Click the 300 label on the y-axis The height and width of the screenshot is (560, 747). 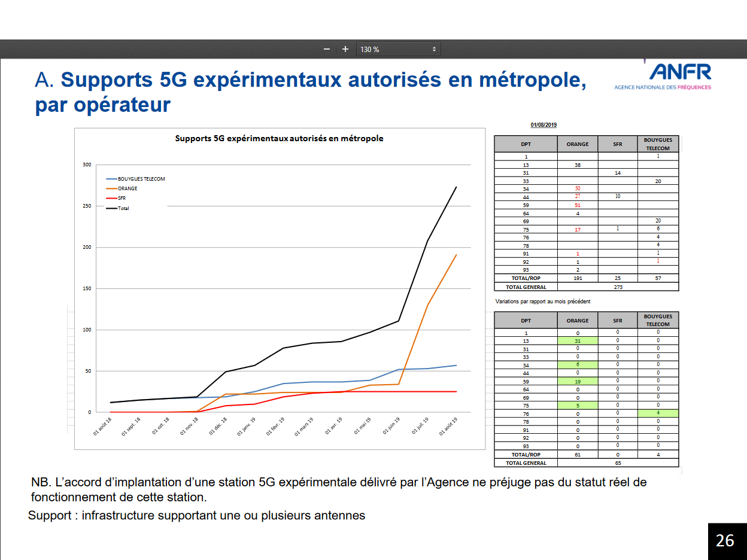pyautogui.click(x=87, y=165)
